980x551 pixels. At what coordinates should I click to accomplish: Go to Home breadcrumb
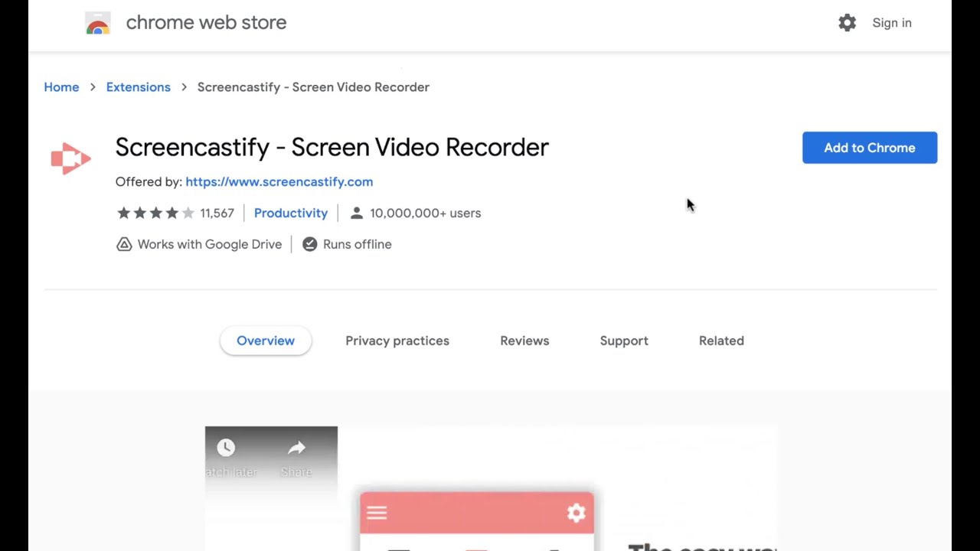(x=61, y=87)
